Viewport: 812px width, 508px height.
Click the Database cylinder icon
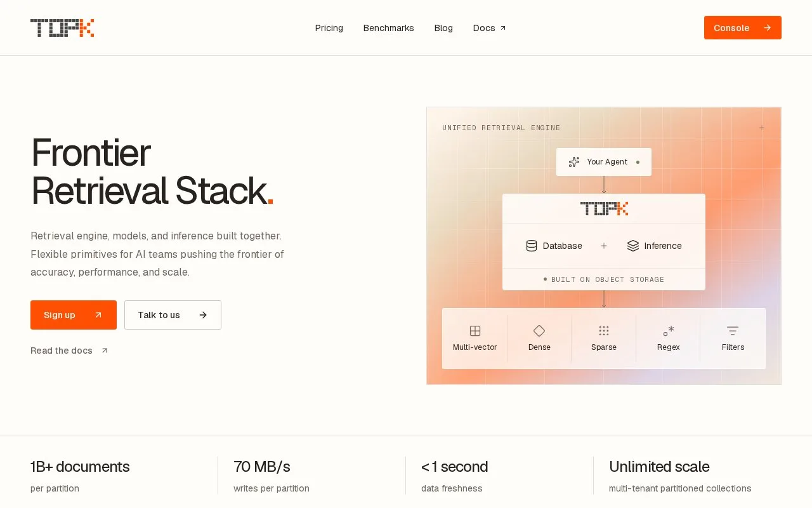pyautogui.click(x=532, y=246)
